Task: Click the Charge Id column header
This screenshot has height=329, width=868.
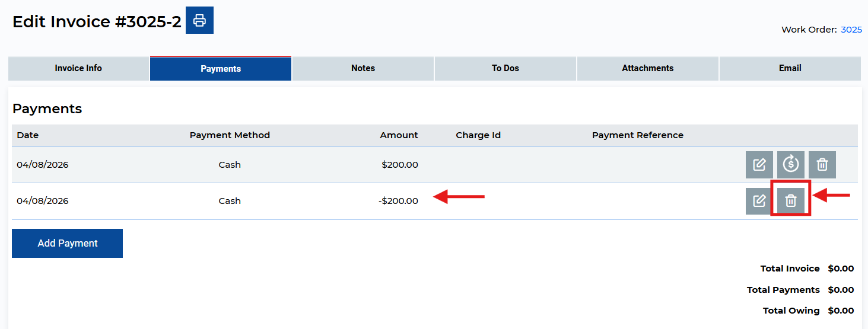Action: (x=478, y=135)
